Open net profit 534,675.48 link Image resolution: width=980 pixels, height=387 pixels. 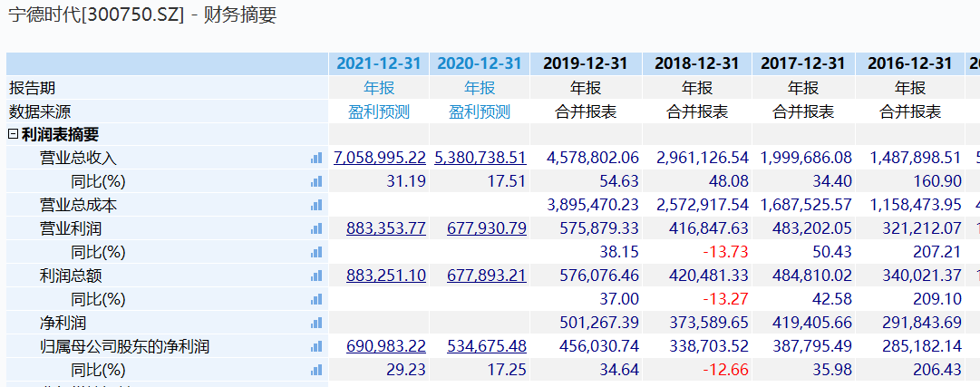click(486, 346)
